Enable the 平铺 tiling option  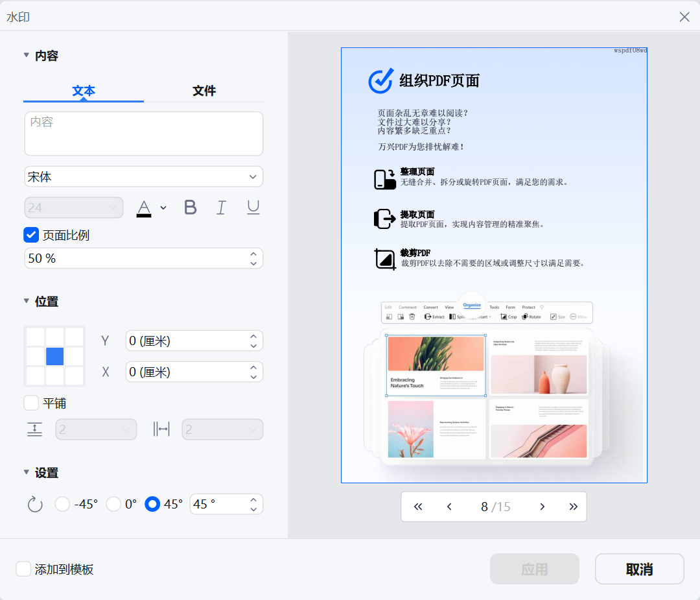30,403
